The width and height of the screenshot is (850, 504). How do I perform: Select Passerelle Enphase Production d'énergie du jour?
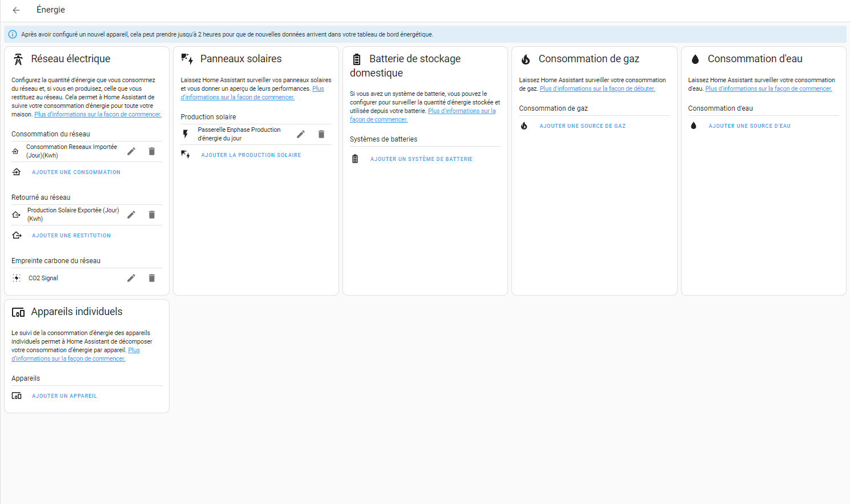pos(239,134)
